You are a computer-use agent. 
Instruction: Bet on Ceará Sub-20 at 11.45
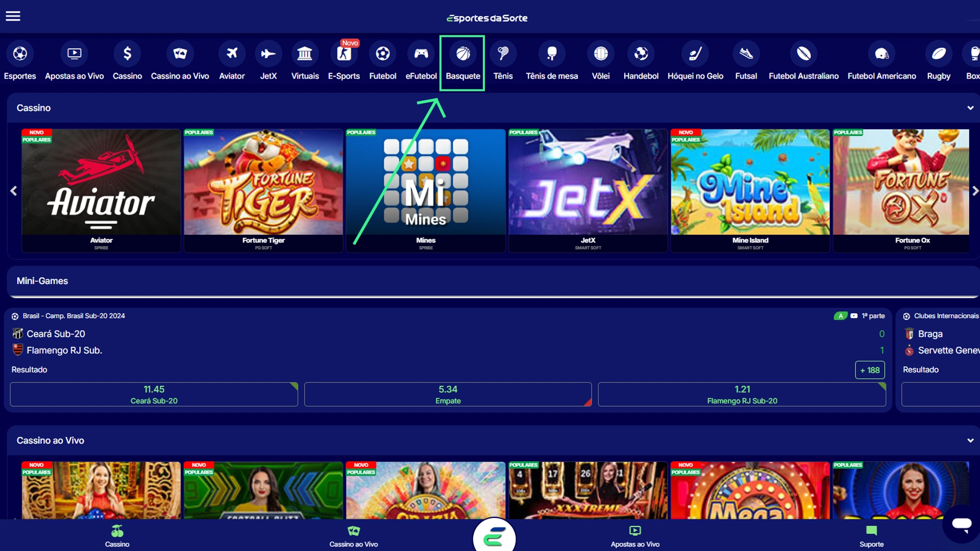tap(154, 394)
